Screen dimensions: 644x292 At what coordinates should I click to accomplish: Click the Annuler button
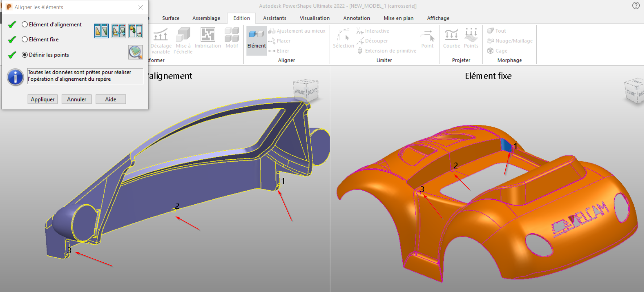(76, 99)
